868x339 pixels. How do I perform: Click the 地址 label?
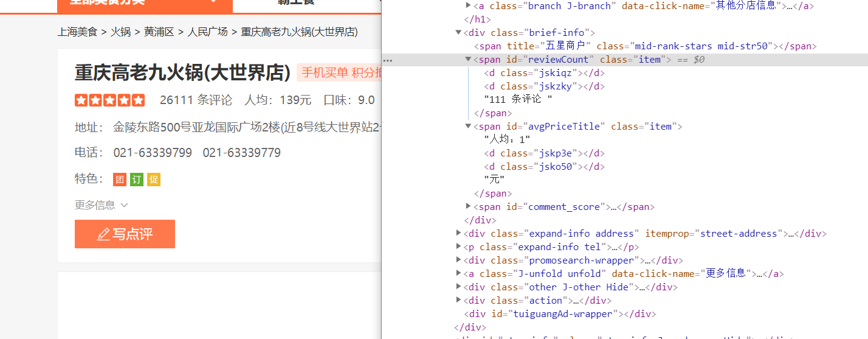click(89, 127)
